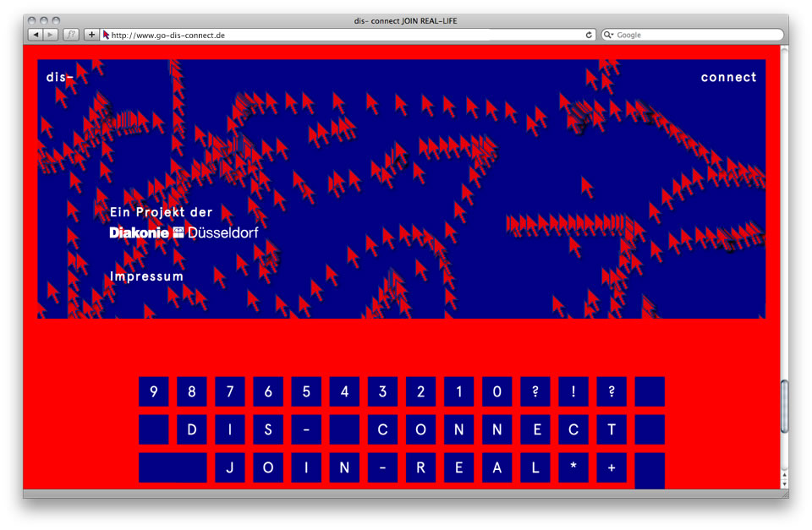This screenshot has height=530, width=812.
Task: Select the 7 key tile
Action: click(230, 392)
